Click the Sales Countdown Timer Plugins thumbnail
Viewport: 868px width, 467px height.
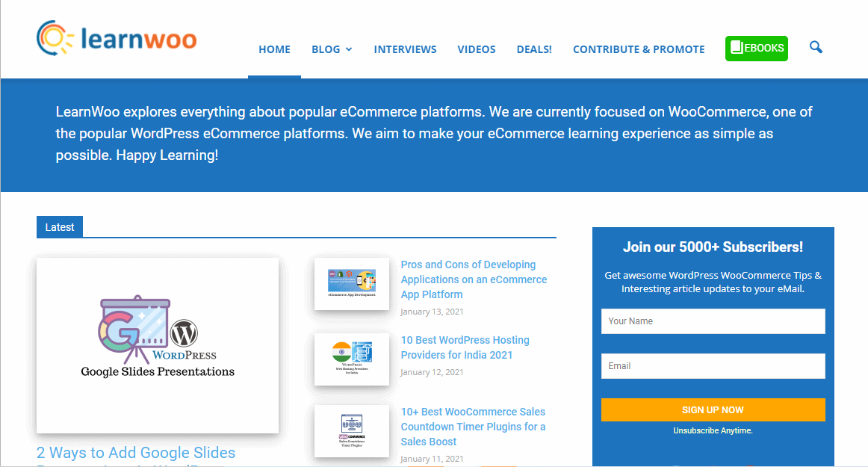351,431
